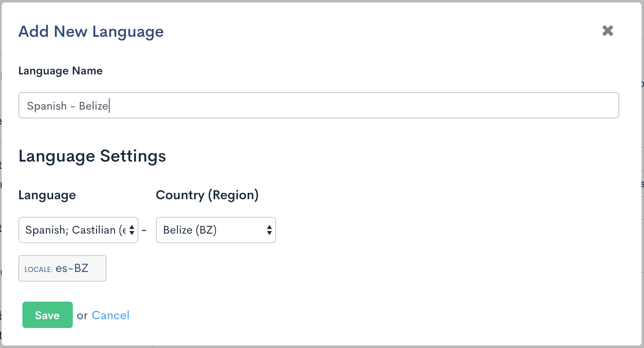Select the Language Settings section header
Image resolution: width=644 pixels, height=348 pixels.
click(x=92, y=156)
